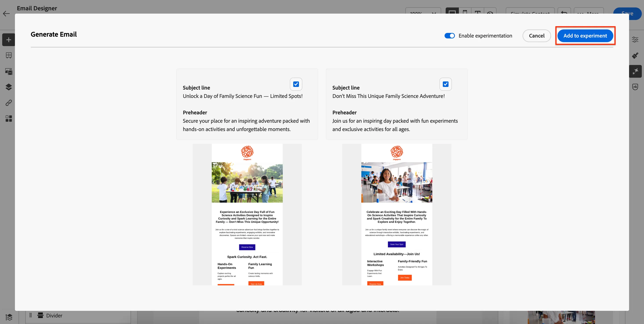Open the asset picker image icon

pos(9,71)
